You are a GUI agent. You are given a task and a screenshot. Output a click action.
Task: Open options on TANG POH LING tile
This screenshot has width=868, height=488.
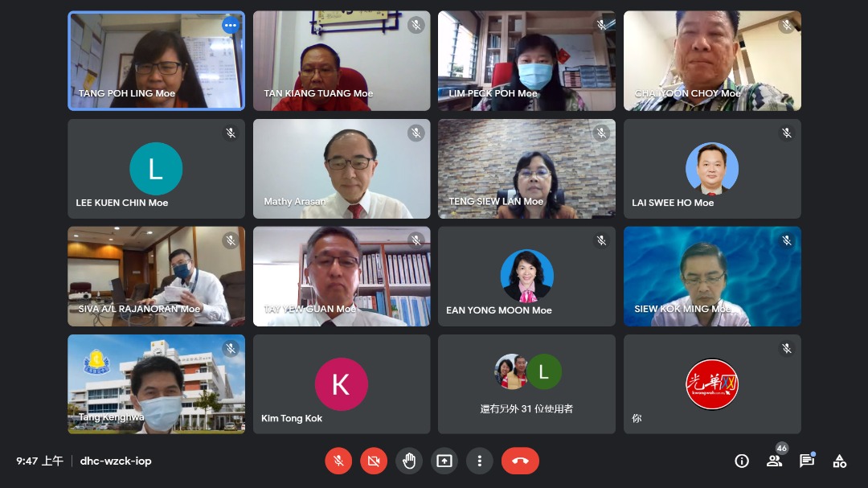pos(231,25)
